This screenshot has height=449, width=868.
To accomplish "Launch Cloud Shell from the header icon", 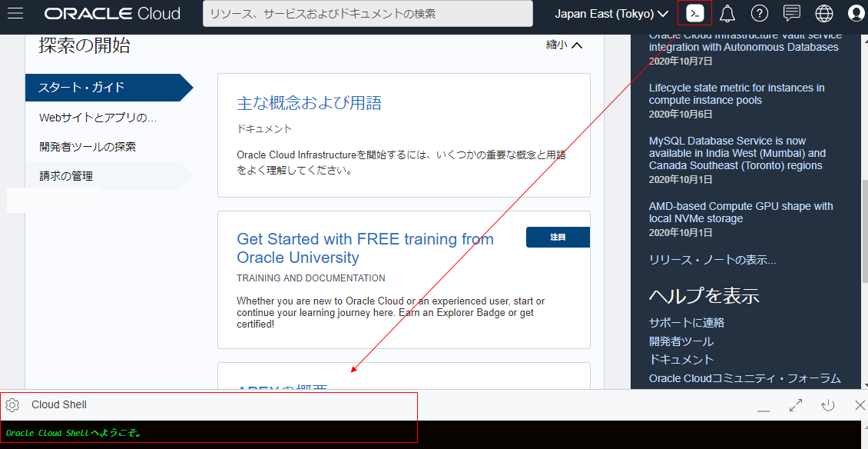I will [694, 14].
